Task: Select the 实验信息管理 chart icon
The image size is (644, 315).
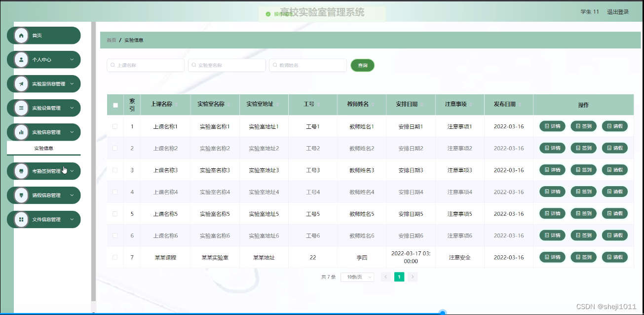Action: (x=20, y=132)
